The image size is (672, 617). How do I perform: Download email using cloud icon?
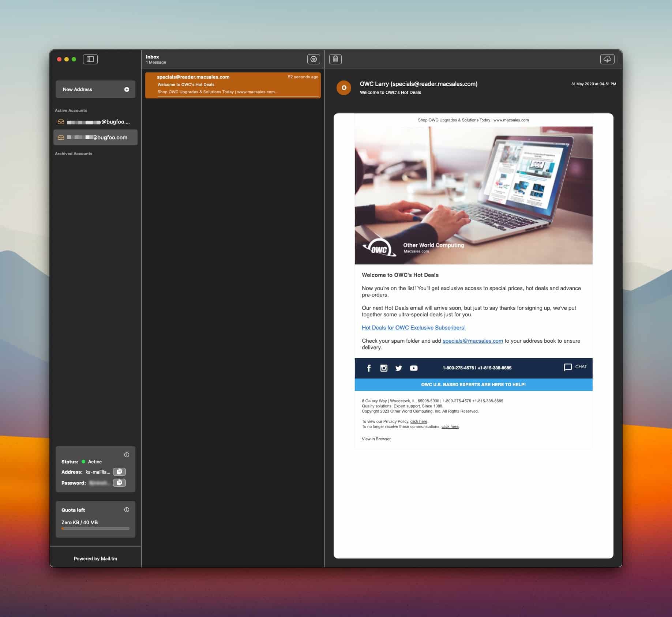click(x=607, y=59)
